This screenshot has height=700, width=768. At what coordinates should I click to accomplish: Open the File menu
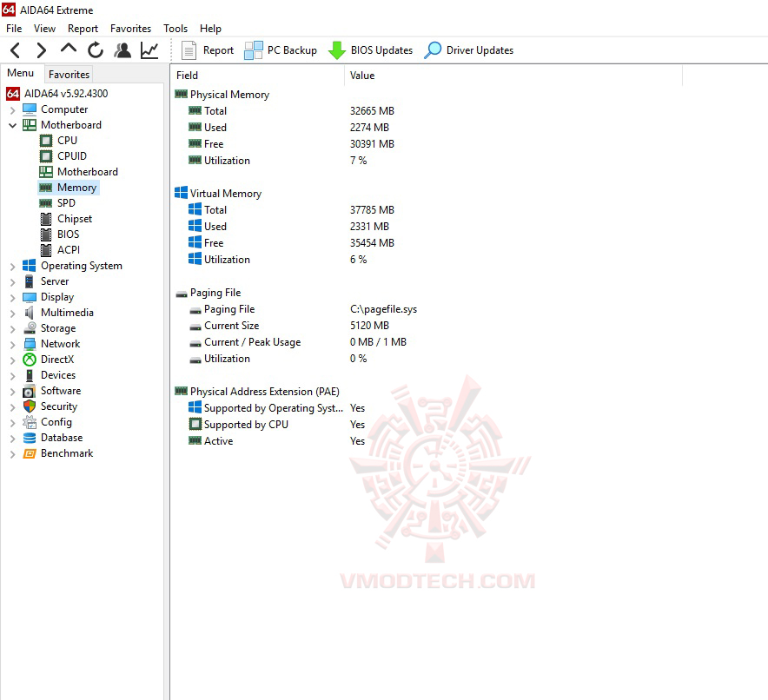point(14,29)
